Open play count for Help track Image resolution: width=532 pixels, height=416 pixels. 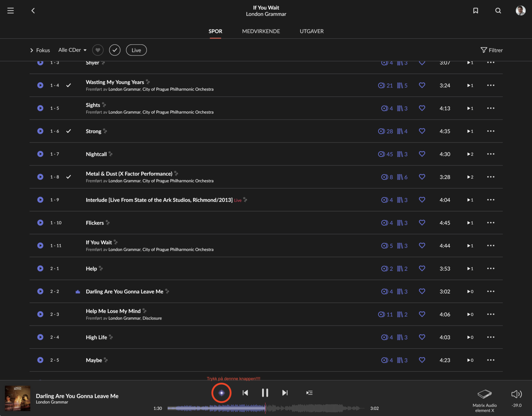click(x=470, y=268)
